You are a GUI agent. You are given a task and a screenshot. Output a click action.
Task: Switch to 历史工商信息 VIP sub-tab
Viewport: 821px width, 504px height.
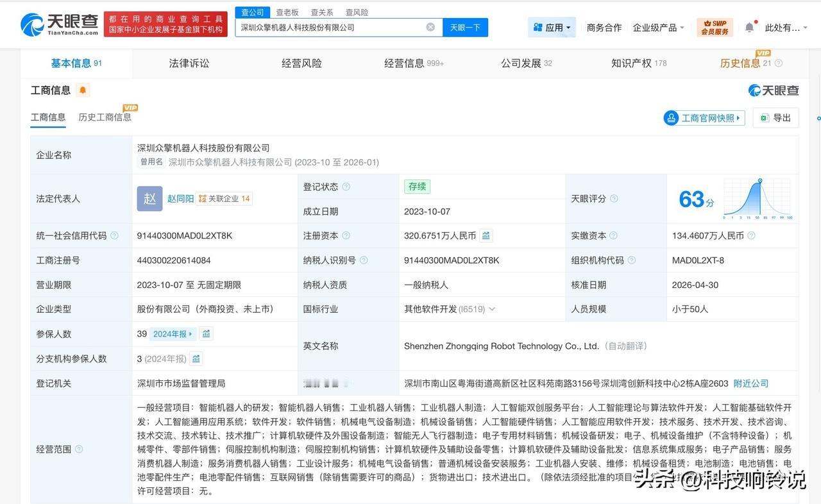[105, 117]
